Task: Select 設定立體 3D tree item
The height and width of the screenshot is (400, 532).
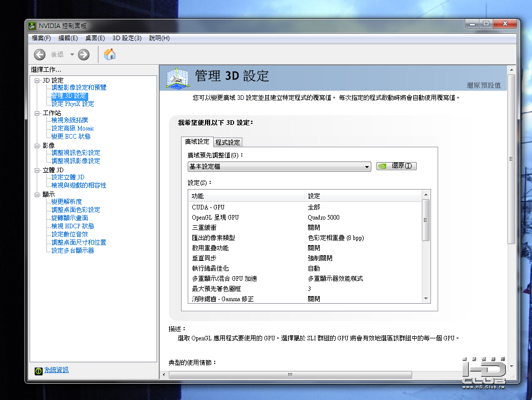Action: (68, 177)
